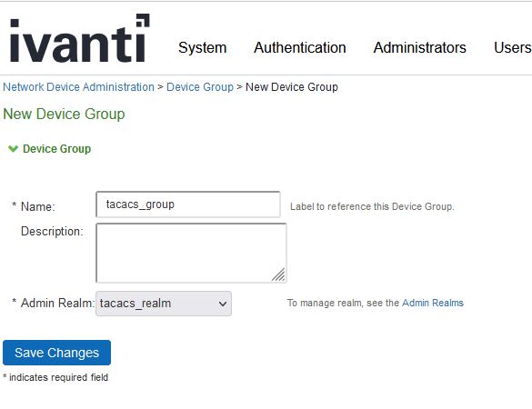532x409 pixels.
Task: Collapse the Device Group section chevron
Action: point(14,148)
